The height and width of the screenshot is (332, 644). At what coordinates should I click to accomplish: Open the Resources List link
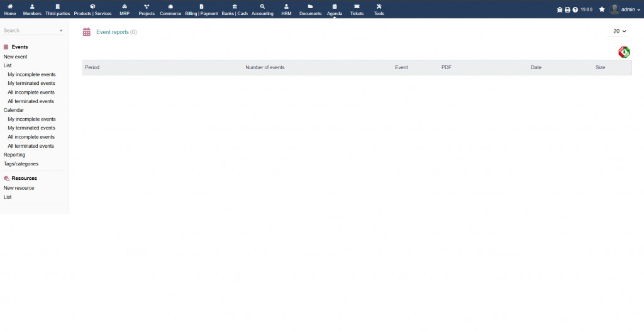coord(8,197)
